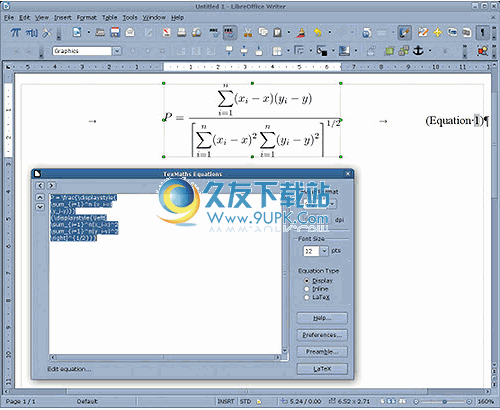The height and width of the screenshot is (410, 500).
Task: Expand the Borders dropdown arrow
Action: pos(288,51)
